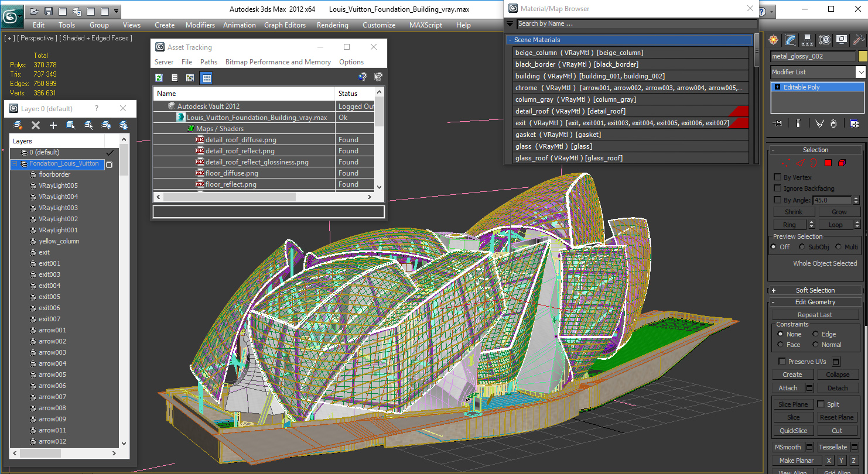868x474 pixels.
Task: Click the yellow object color swatch
Action: tap(862, 56)
